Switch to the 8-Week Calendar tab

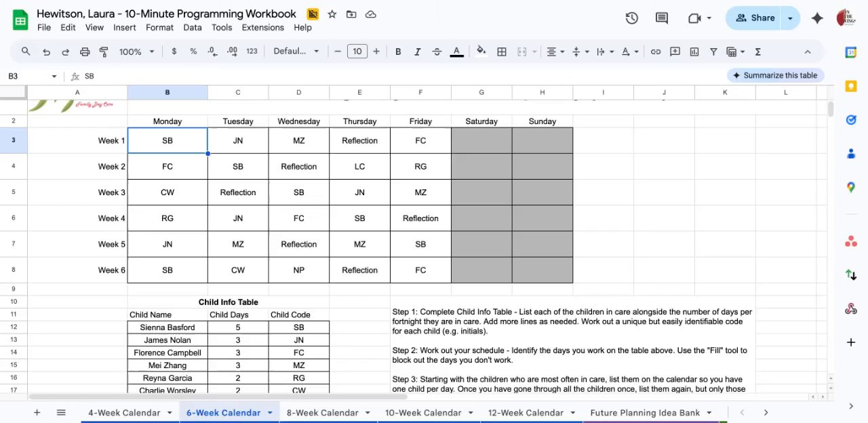click(x=322, y=412)
